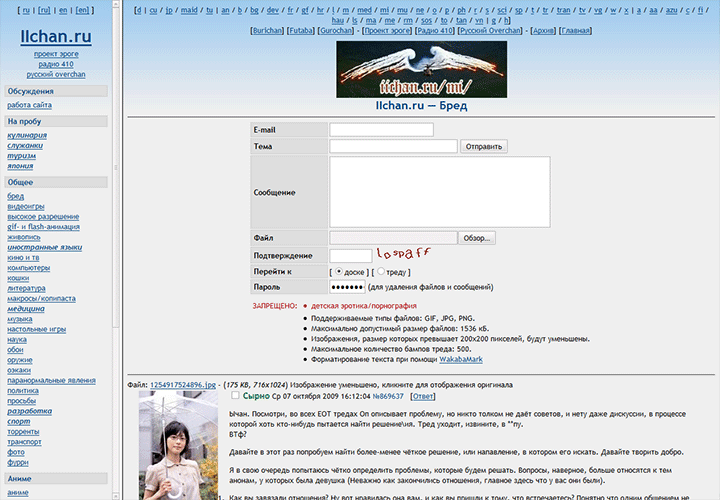Screen dimensions: 720x500
Task: Click the Тема subject input field
Action: tap(394, 146)
